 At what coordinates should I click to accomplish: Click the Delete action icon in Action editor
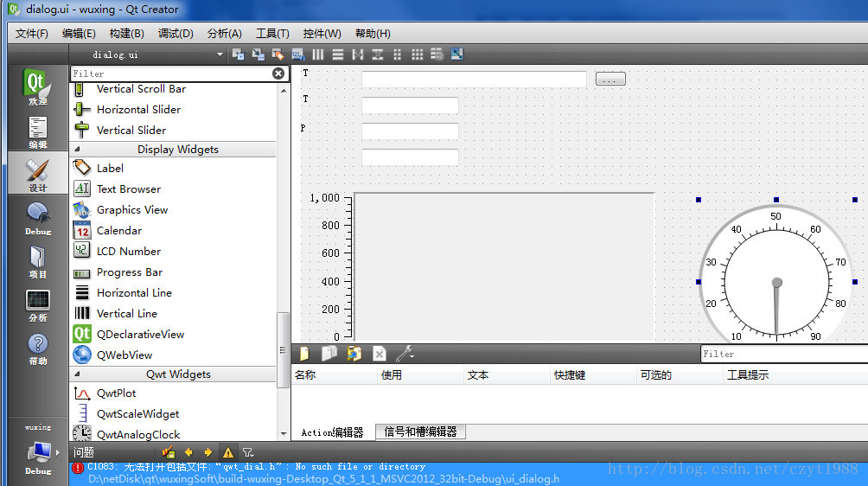(x=380, y=353)
